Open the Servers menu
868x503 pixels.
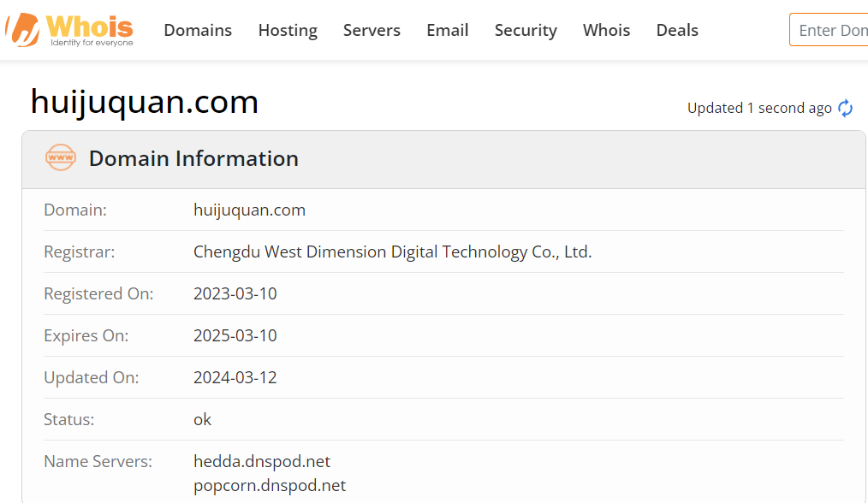point(372,30)
